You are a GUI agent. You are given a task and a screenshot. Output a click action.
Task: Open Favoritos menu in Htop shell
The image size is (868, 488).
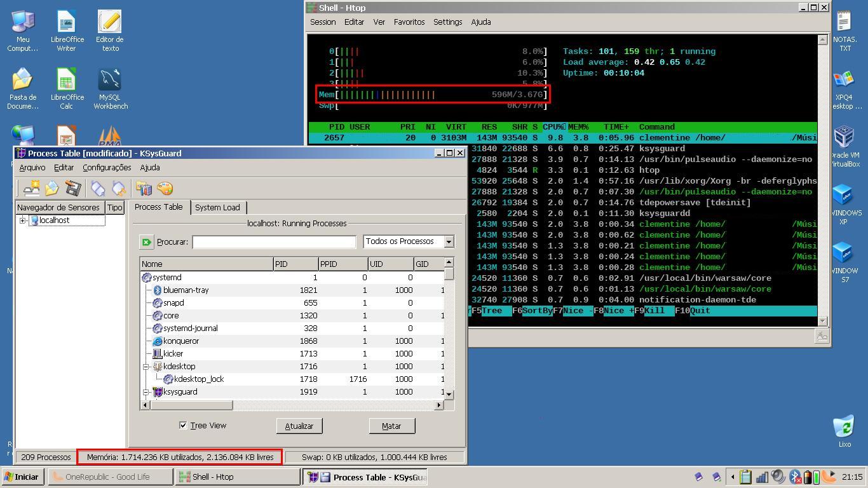click(x=409, y=22)
